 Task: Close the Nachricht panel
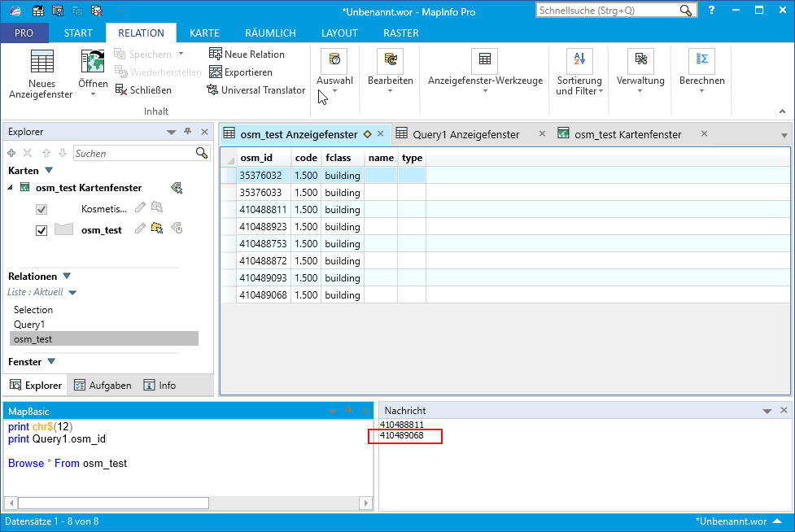(x=784, y=411)
